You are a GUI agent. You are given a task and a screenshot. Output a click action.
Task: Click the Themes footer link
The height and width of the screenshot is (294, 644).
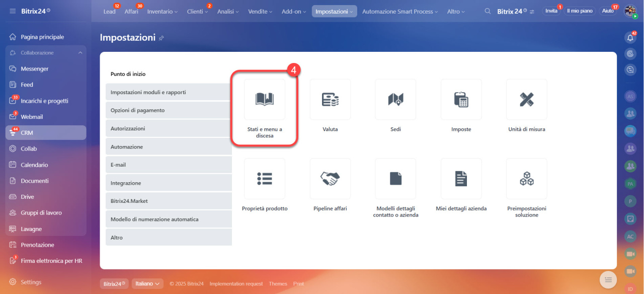point(278,284)
